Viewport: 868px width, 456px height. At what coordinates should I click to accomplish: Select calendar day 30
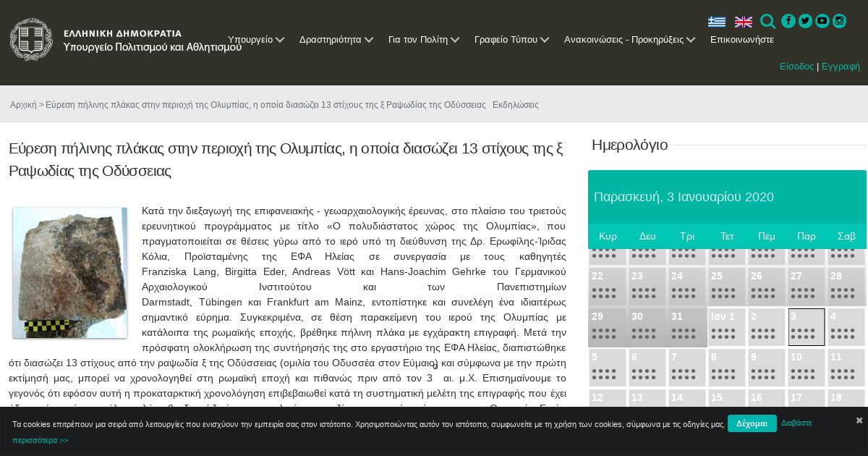pos(647,327)
